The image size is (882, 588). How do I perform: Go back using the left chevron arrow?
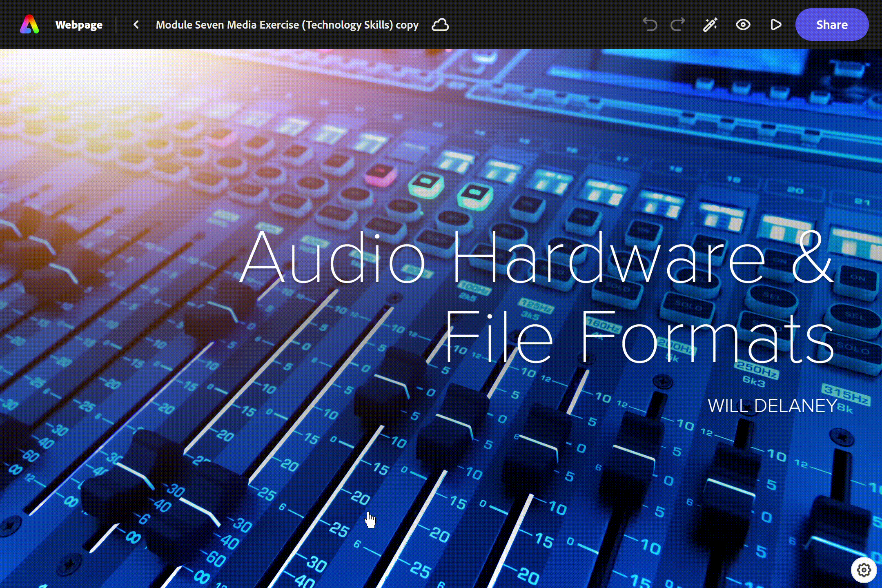click(136, 25)
